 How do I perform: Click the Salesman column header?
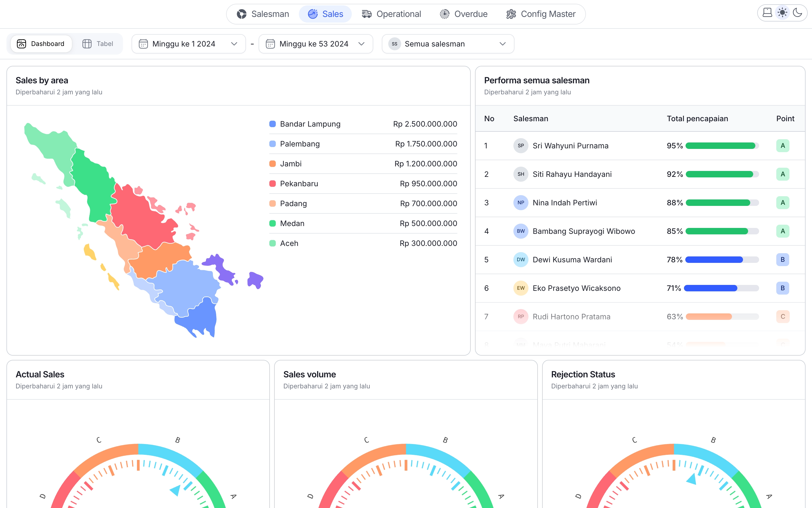click(531, 119)
